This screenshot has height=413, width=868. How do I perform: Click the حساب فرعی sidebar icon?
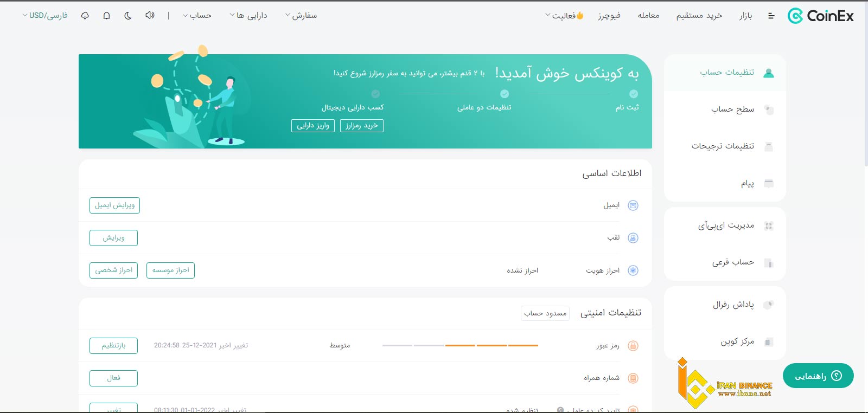click(768, 263)
